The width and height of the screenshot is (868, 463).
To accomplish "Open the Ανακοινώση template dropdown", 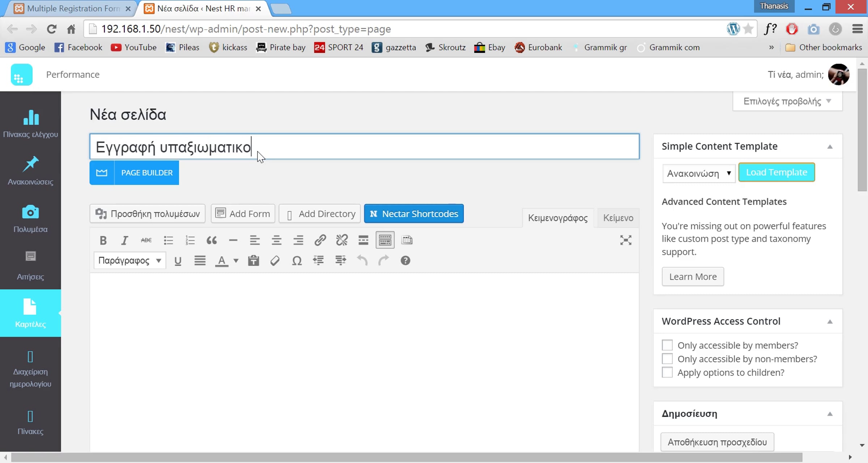I will pyautogui.click(x=699, y=173).
